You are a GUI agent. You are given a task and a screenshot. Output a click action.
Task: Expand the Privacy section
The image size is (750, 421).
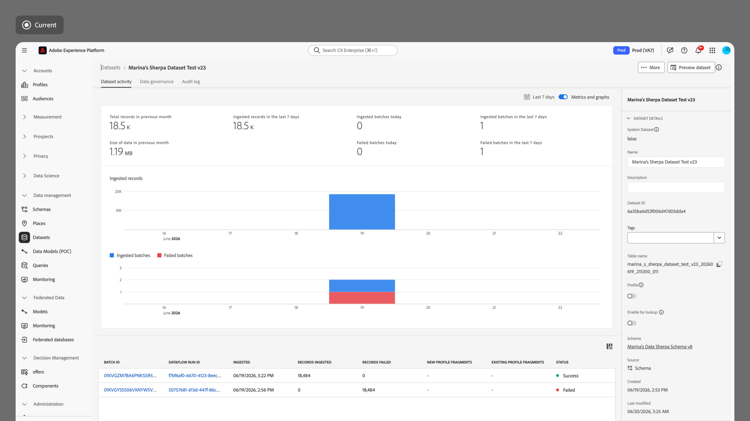pos(24,156)
